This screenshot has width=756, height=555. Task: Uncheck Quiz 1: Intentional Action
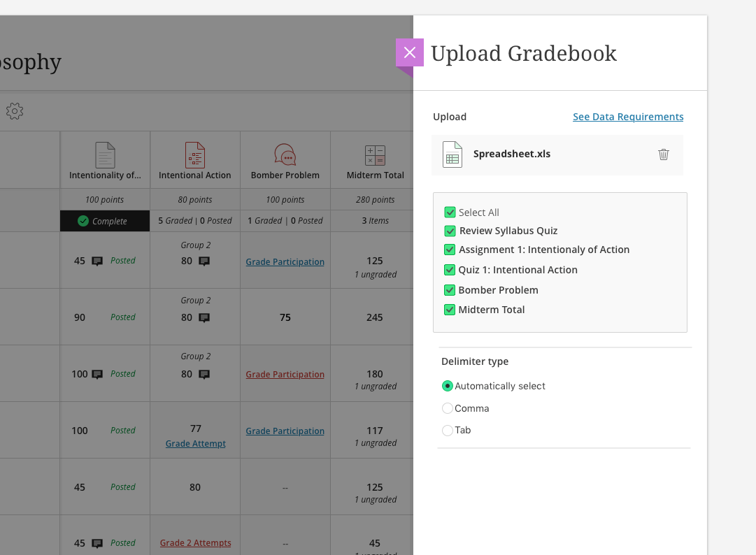[x=450, y=270]
